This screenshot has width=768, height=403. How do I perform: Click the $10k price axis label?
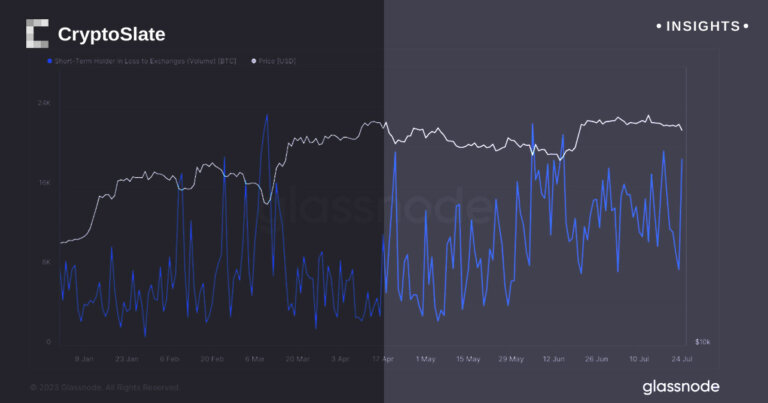point(703,342)
